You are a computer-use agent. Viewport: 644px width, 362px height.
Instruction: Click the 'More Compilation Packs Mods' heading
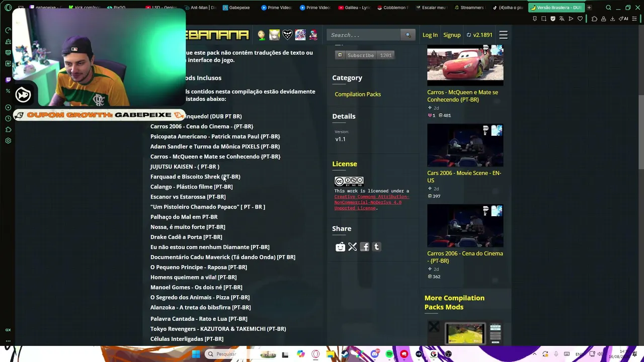click(x=454, y=302)
